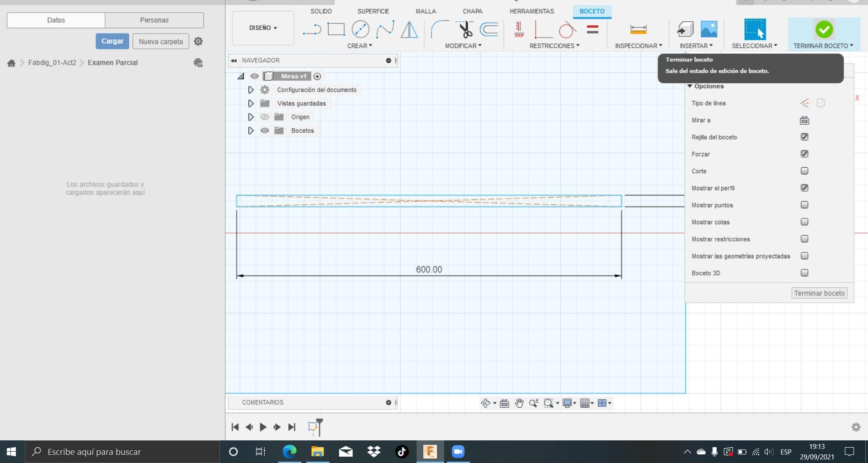Select the Mirror sketch tool

(x=409, y=29)
